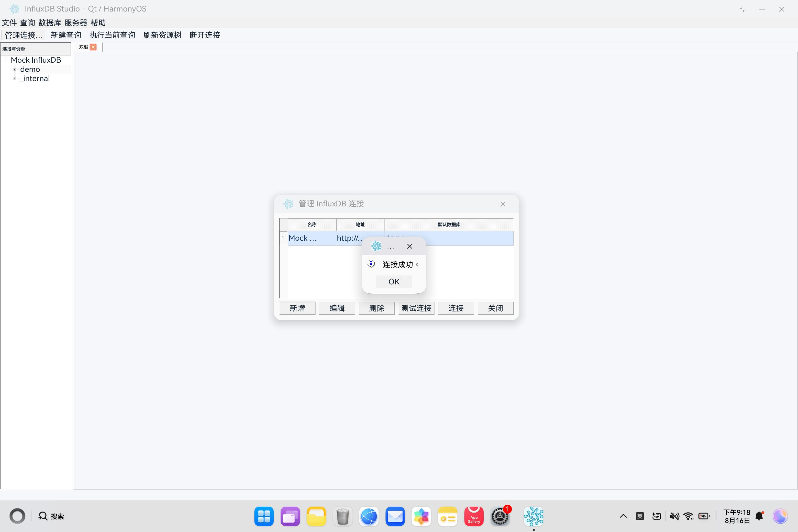Click 管理连接... in the toolbar
This screenshot has height=532, width=798.
coord(24,35)
